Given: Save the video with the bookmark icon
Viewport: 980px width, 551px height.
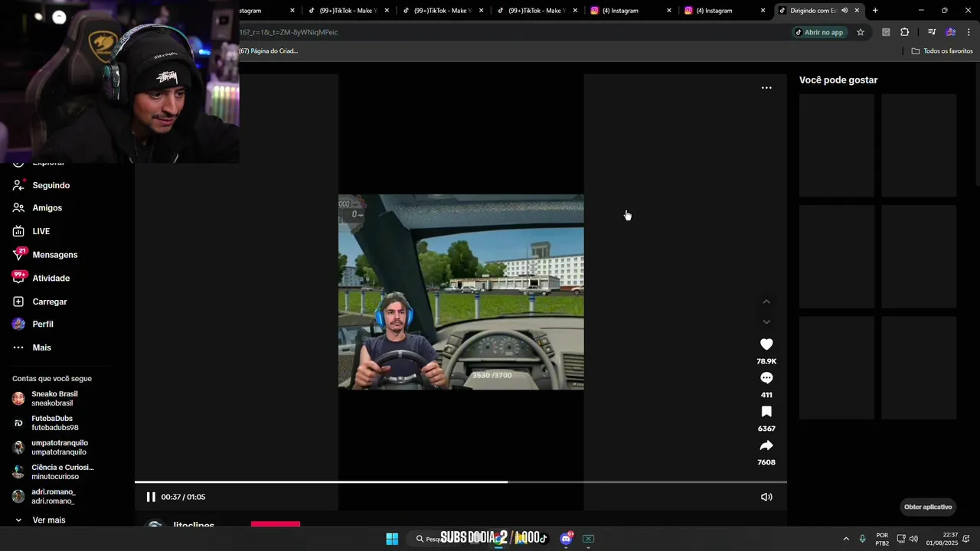Looking at the screenshot, I should (x=766, y=412).
